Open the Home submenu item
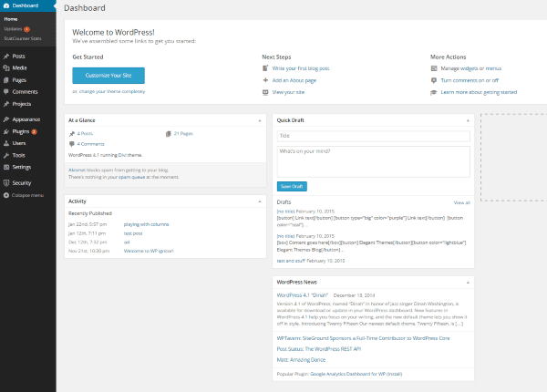 11,19
